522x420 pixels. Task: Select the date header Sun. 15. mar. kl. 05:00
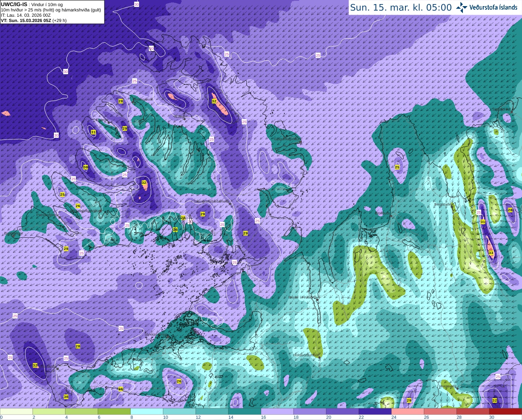[401, 7]
